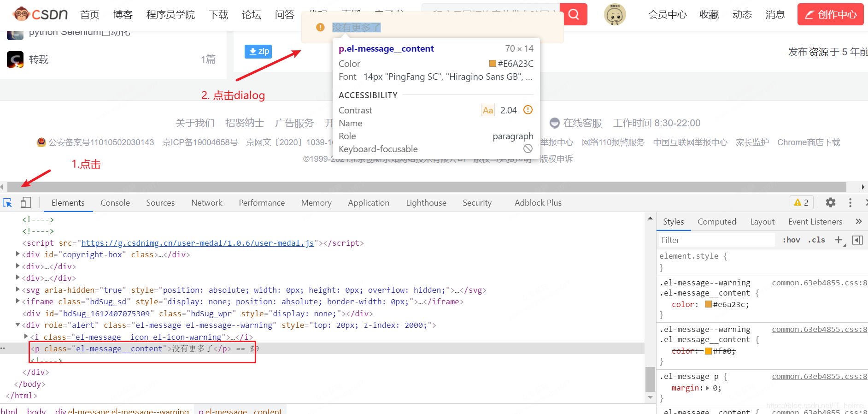Click the 公安备案 police badge icon
The width and height of the screenshot is (868, 414).
[41, 142]
